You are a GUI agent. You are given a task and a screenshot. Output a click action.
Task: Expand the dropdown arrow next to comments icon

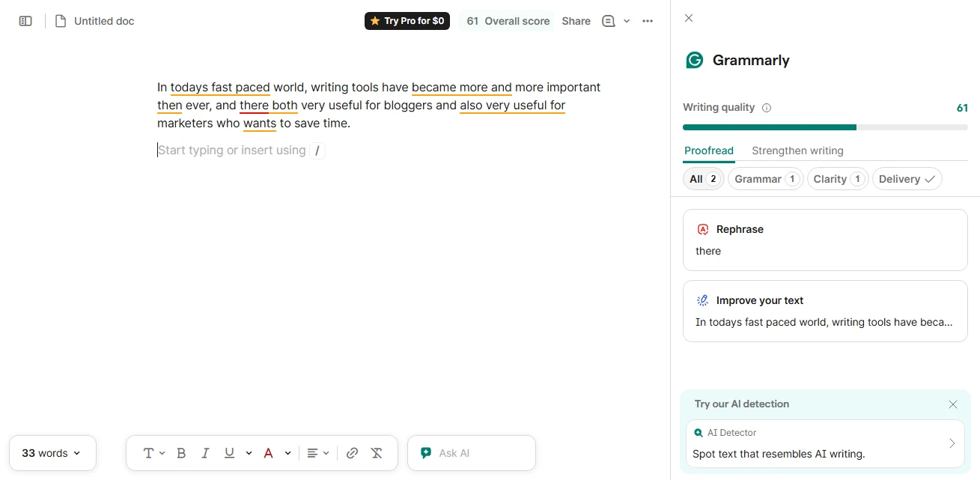click(x=627, y=21)
